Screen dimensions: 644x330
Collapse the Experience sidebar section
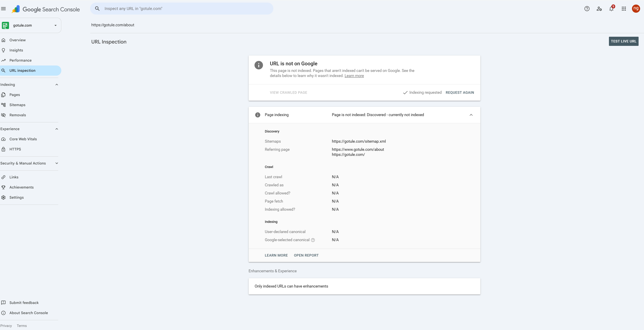57,129
